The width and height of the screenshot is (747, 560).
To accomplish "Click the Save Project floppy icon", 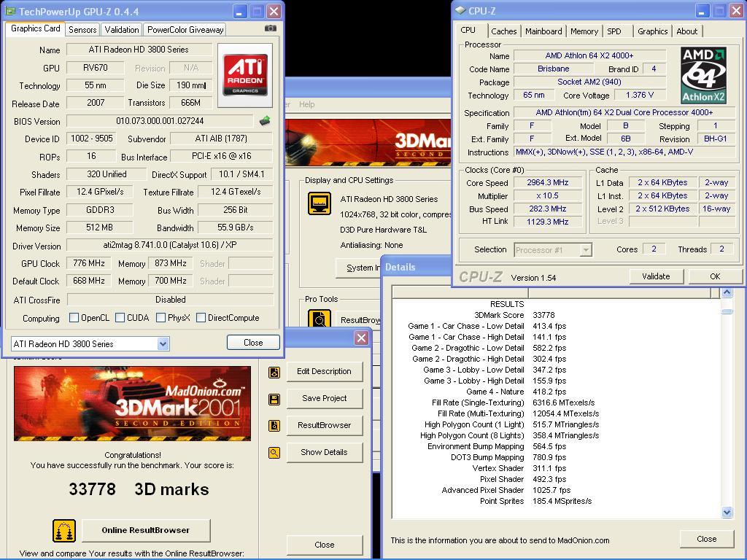I will click(x=274, y=399).
